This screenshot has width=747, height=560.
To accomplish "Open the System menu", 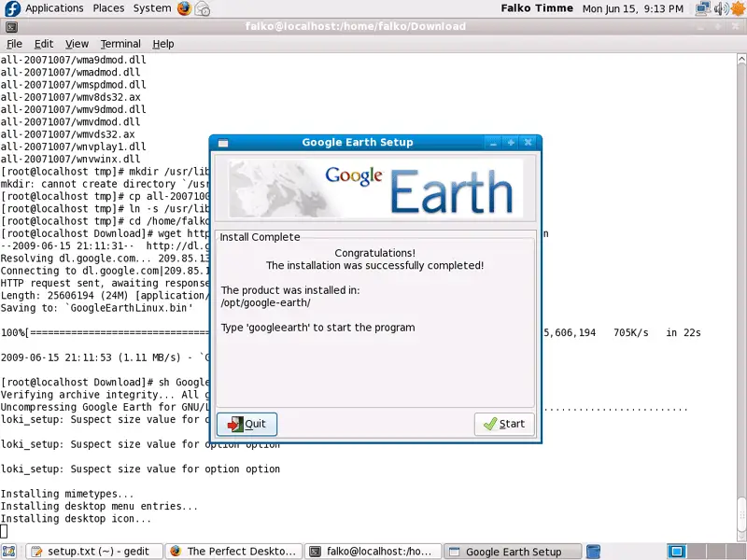I will click(151, 8).
